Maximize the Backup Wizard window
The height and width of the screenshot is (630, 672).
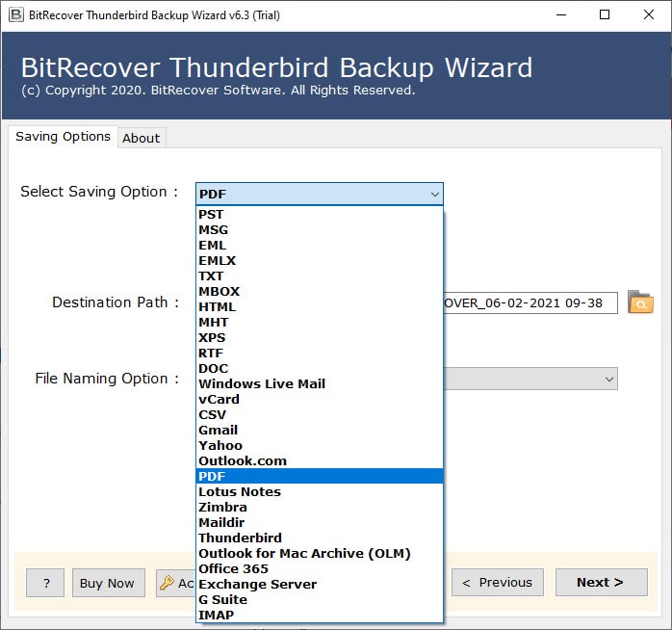605,15
